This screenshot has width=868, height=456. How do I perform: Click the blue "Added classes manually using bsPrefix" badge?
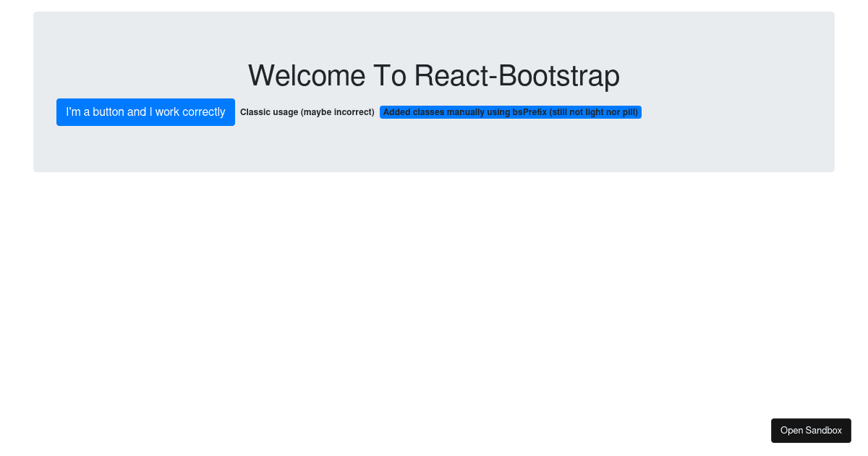[x=511, y=112]
